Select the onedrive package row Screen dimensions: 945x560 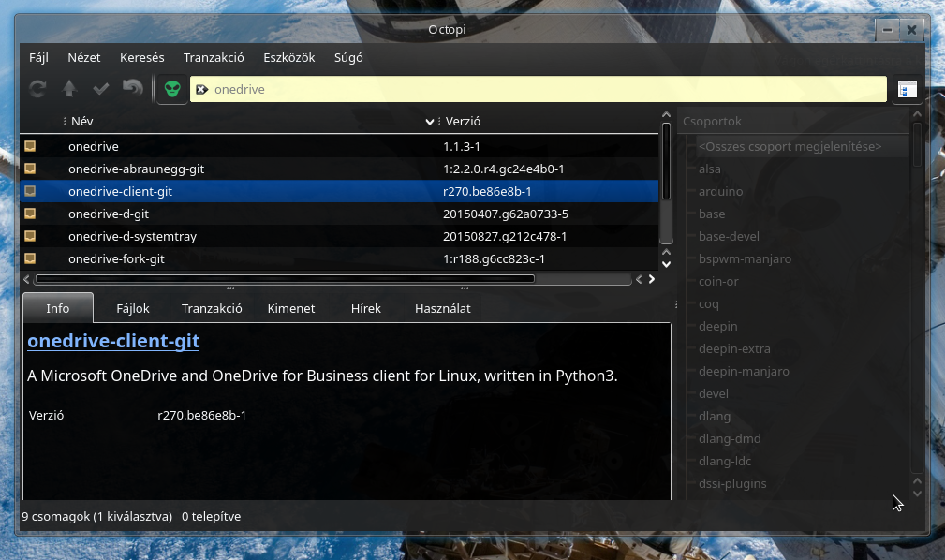339,146
